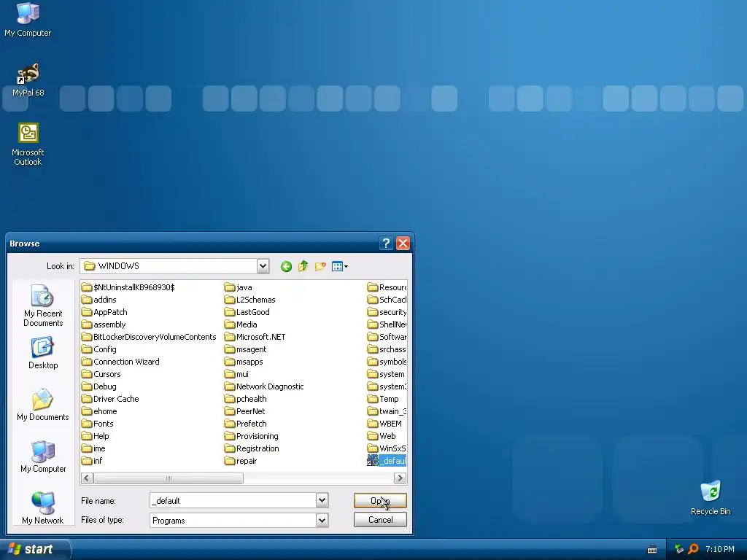Jump to Desktop in places bar
Image resolution: width=747 pixels, height=560 pixels.
43,354
